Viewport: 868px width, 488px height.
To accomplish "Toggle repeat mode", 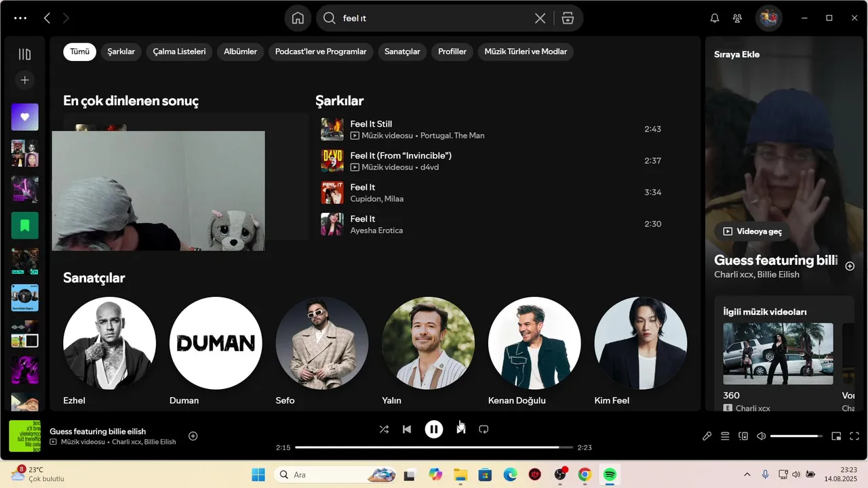I will tap(484, 429).
